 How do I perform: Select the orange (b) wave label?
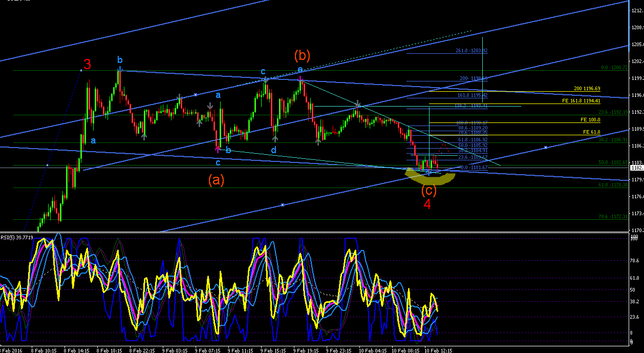(x=302, y=55)
